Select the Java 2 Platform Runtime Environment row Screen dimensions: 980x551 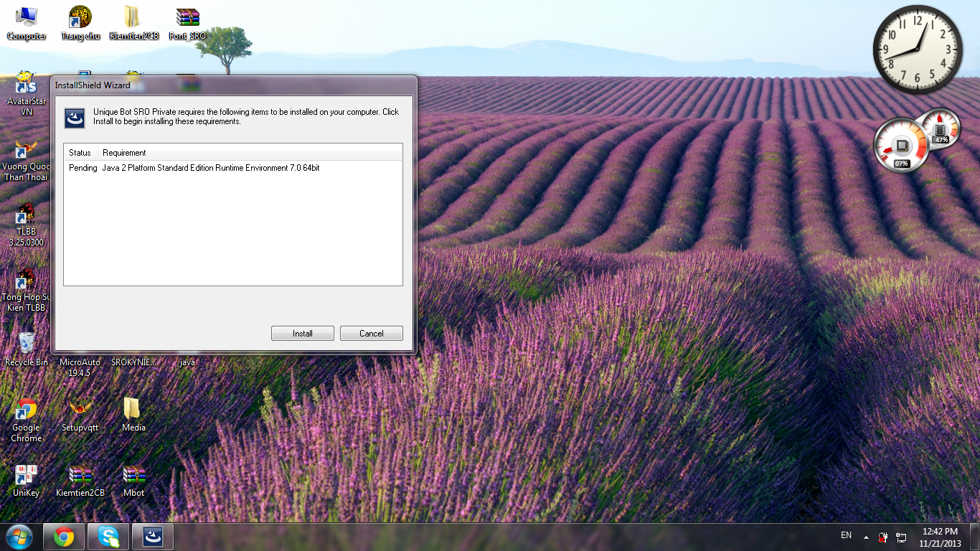pos(233,168)
